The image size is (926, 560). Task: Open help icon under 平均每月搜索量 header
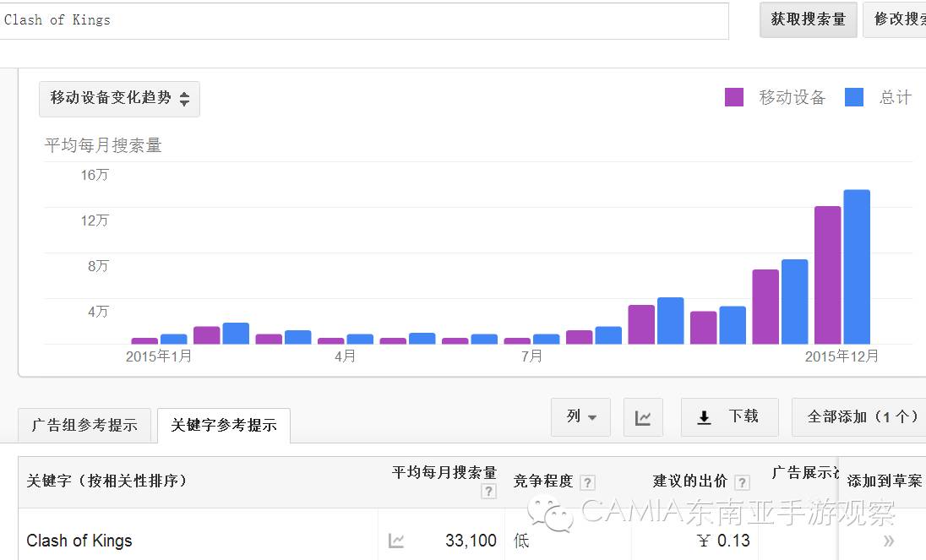[x=488, y=491]
